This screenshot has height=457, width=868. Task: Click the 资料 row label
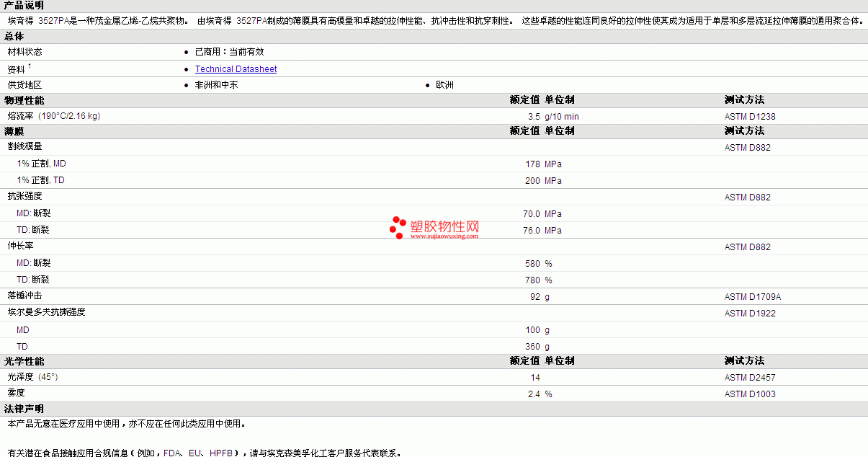tap(17, 69)
